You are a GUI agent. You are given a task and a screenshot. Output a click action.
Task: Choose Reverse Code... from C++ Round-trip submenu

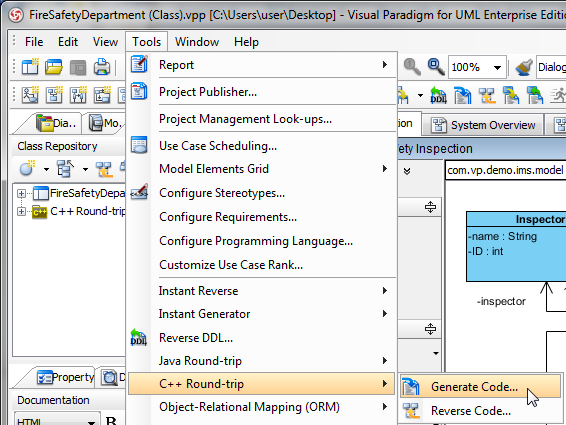pos(480,411)
